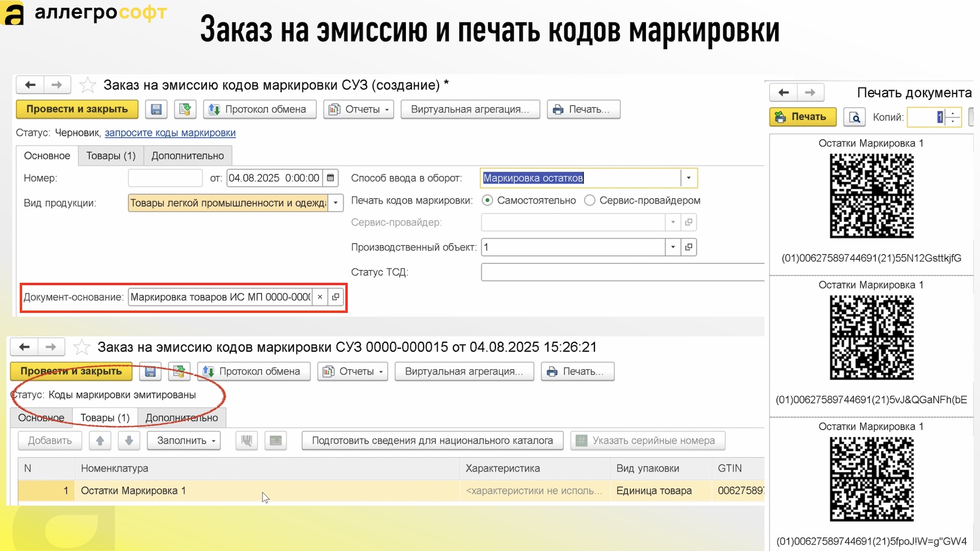Click Номенклатура column header
This screenshot has height=551, width=980.
267,468
